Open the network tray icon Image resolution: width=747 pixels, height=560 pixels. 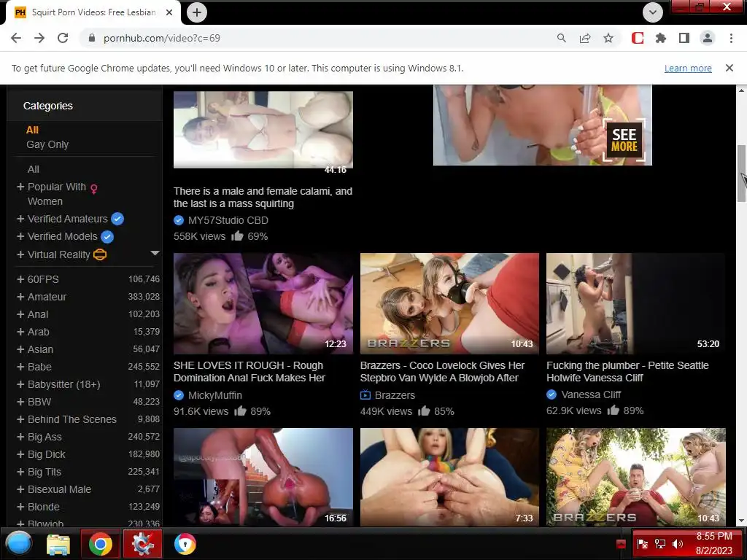pyautogui.click(x=659, y=544)
